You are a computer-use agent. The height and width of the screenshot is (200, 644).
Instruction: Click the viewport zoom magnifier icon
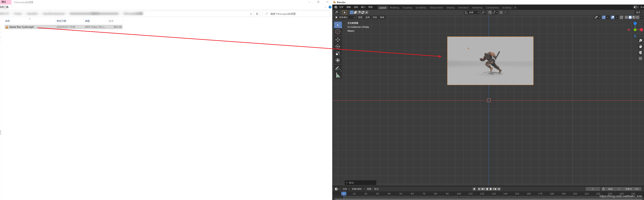pyautogui.click(x=640, y=41)
